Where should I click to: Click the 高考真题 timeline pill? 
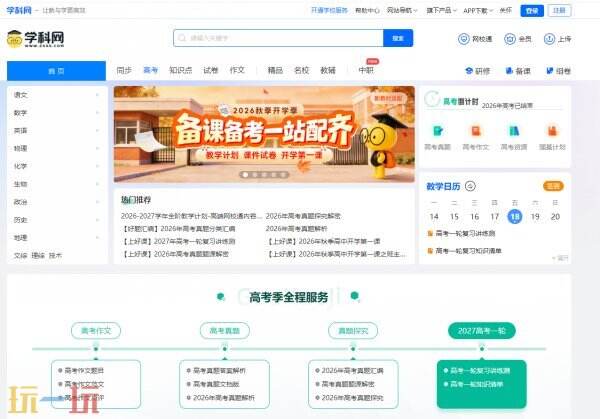[x=225, y=331]
